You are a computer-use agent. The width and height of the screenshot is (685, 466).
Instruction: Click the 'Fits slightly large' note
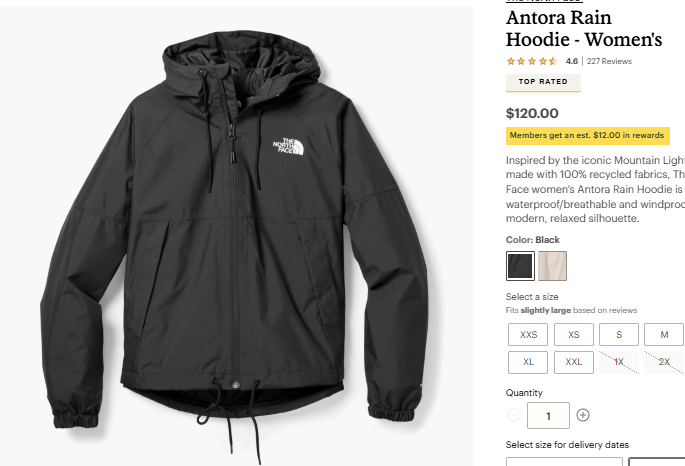tap(571, 310)
